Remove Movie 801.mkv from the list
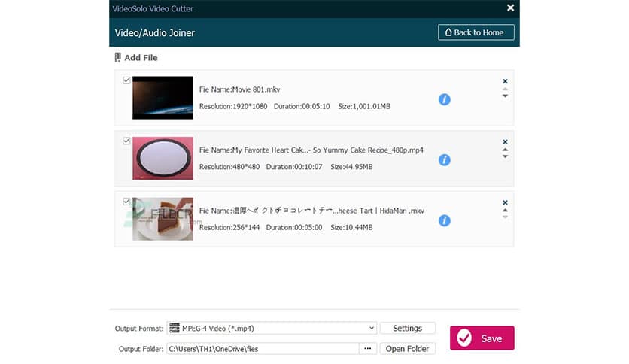Screen dimensions: 629x364 click(505, 81)
